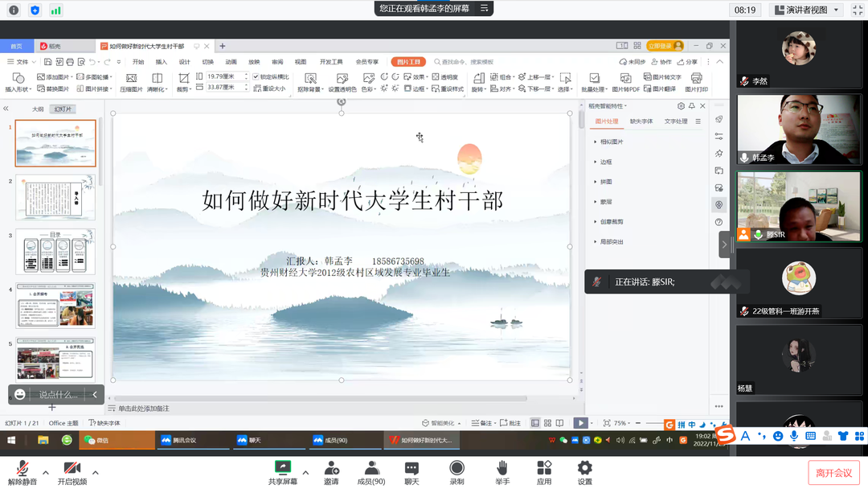Switch slide panel to 大纲 outline view

38,109
